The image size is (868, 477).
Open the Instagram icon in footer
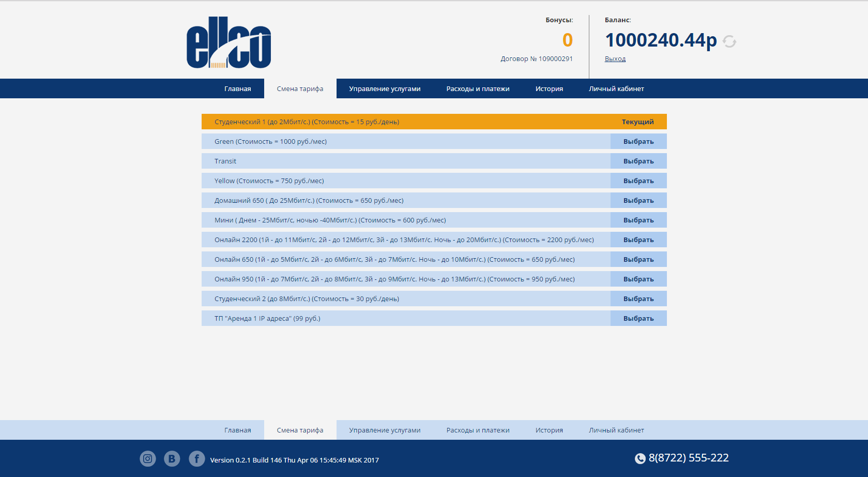148,458
